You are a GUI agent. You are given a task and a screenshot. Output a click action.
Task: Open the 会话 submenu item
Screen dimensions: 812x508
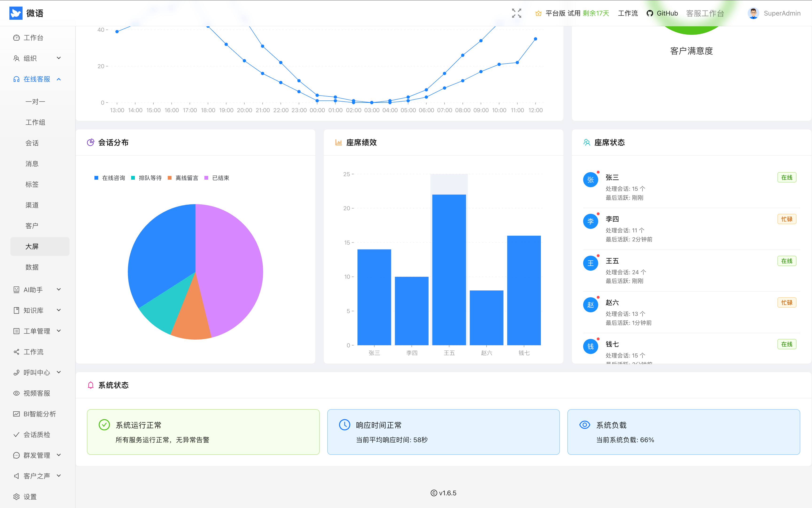pyautogui.click(x=40, y=143)
